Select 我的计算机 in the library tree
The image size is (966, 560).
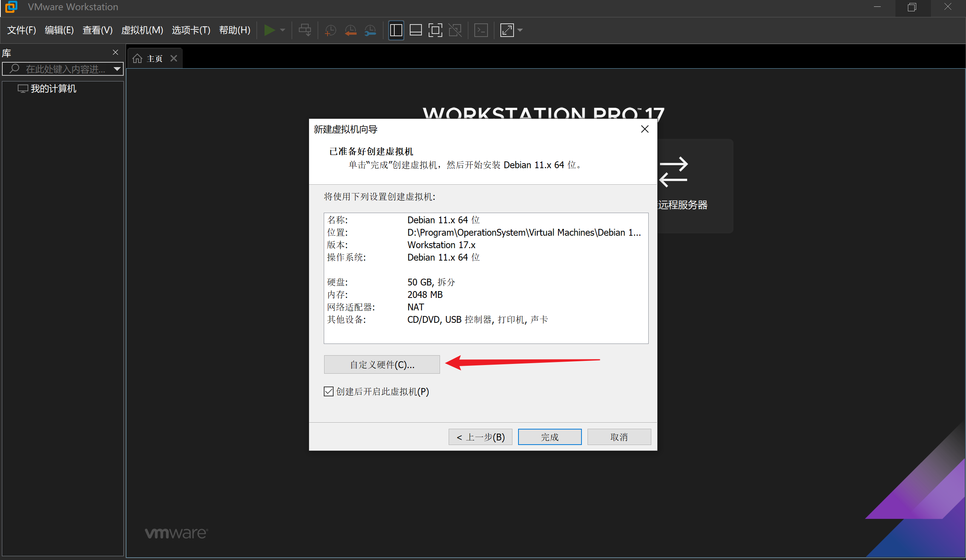click(x=53, y=89)
